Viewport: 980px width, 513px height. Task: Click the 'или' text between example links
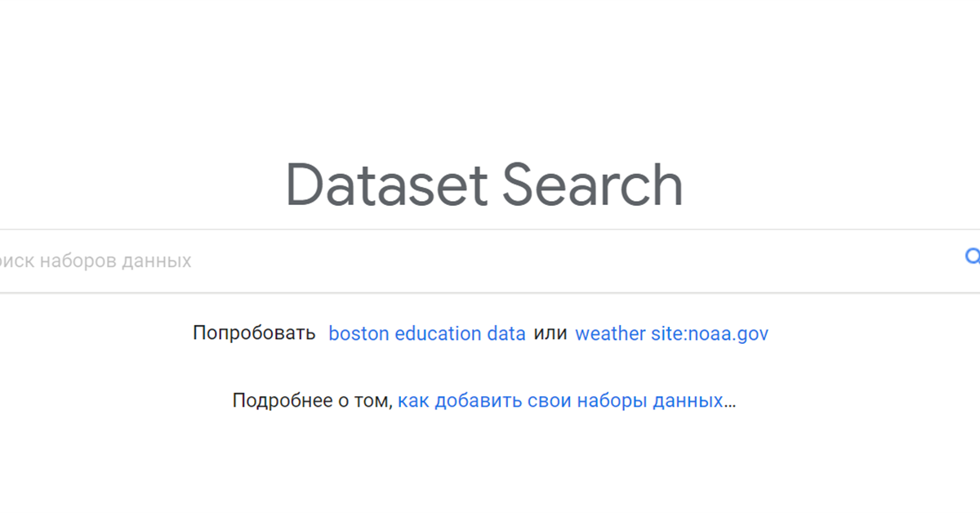pos(550,333)
